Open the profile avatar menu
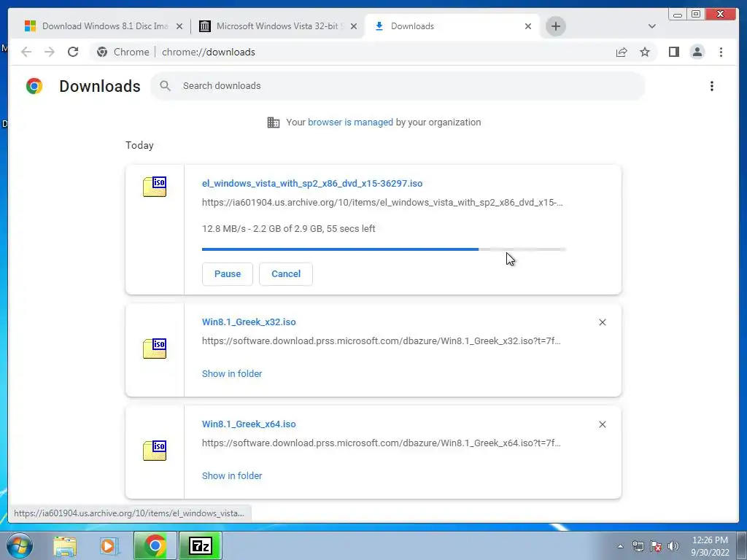747x560 pixels. (697, 52)
